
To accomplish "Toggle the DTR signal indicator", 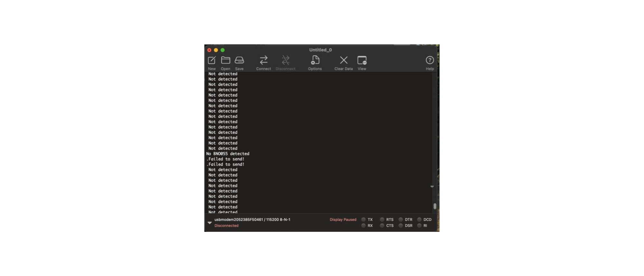I will coord(401,220).
